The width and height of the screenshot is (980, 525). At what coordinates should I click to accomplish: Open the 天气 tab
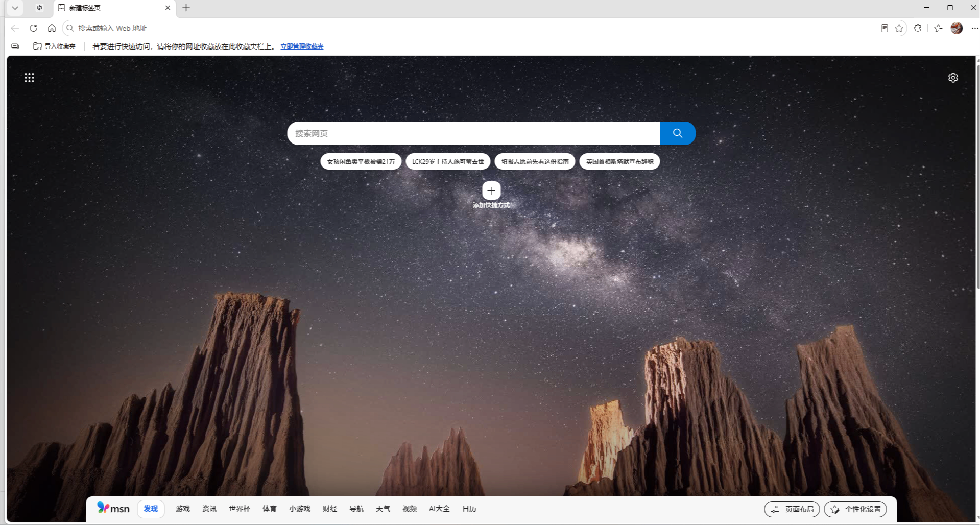(x=383, y=509)
